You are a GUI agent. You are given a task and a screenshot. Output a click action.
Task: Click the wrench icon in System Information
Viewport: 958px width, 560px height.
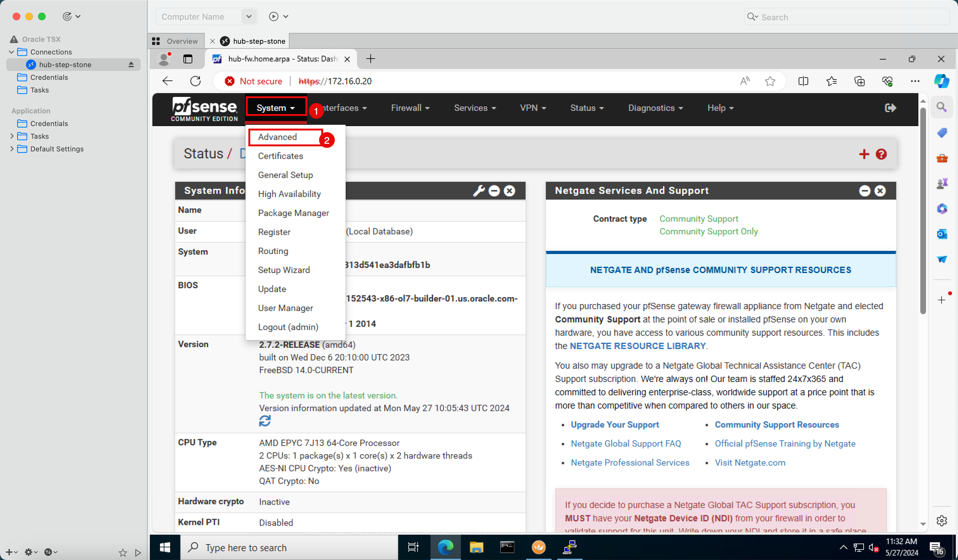[478, 190]
